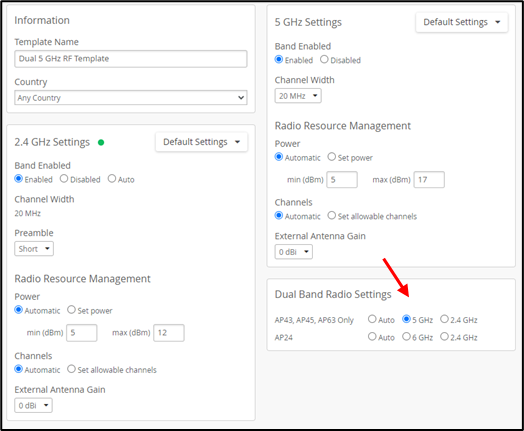
Task: Click the Template Name input field
Action: coord(131,59)
